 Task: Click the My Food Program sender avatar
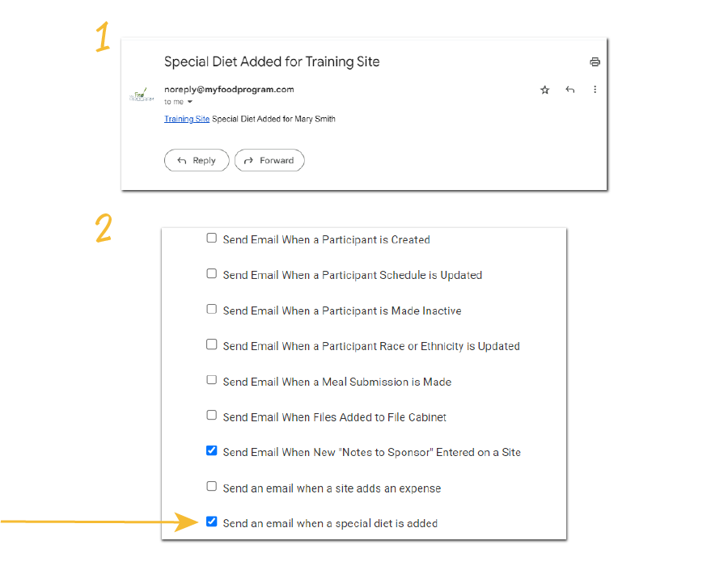tap(142, 95)
